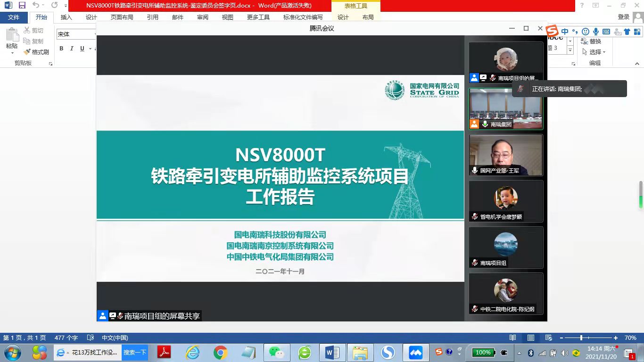Click the zoom slider in Word status bar
Viewport: 644px width, 362px height.
[x=581, y=338]
